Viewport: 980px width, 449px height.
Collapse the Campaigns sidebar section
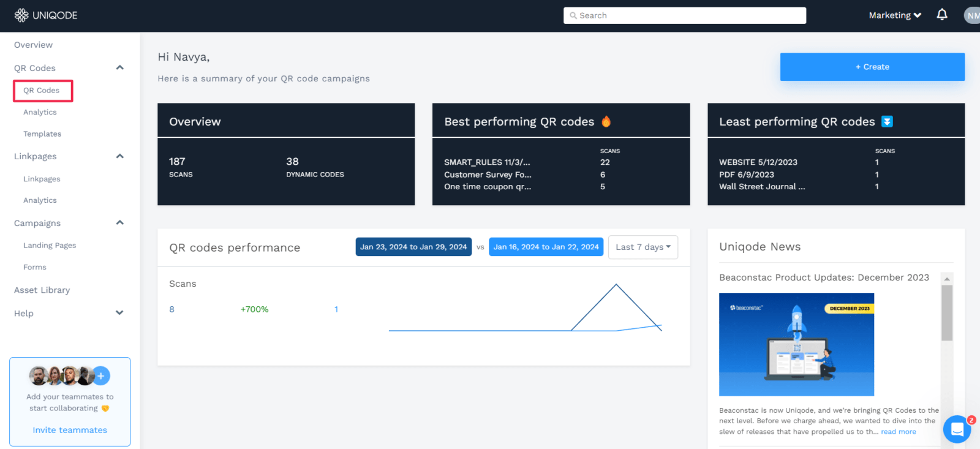coord(120,223)
